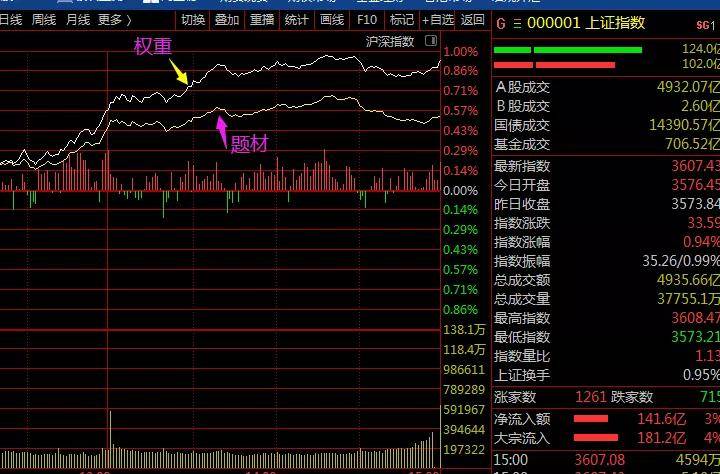Viewport: 720px width, 474px height.
Task: Click the yellow arrow pointing at 权重 line
Action: tap(179, 72)
